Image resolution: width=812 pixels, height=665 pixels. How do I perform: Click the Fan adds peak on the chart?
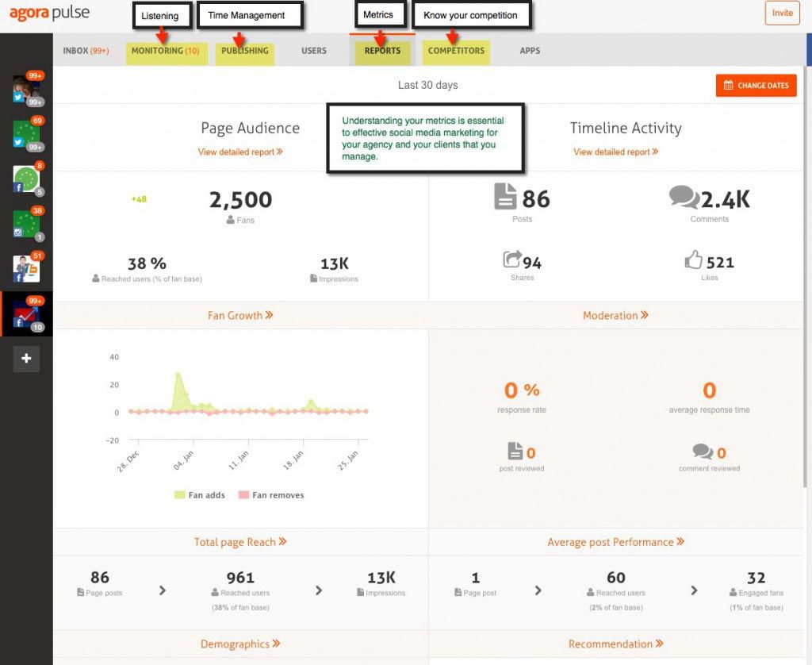point(178,374)
